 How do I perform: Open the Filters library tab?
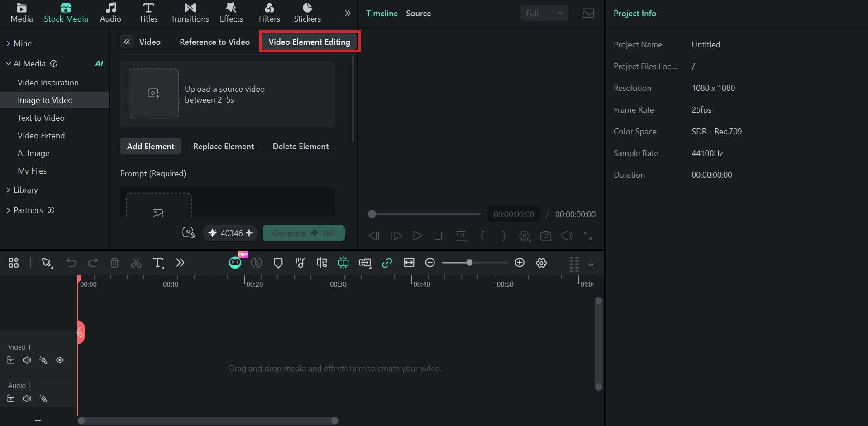(x=269, y=13)
